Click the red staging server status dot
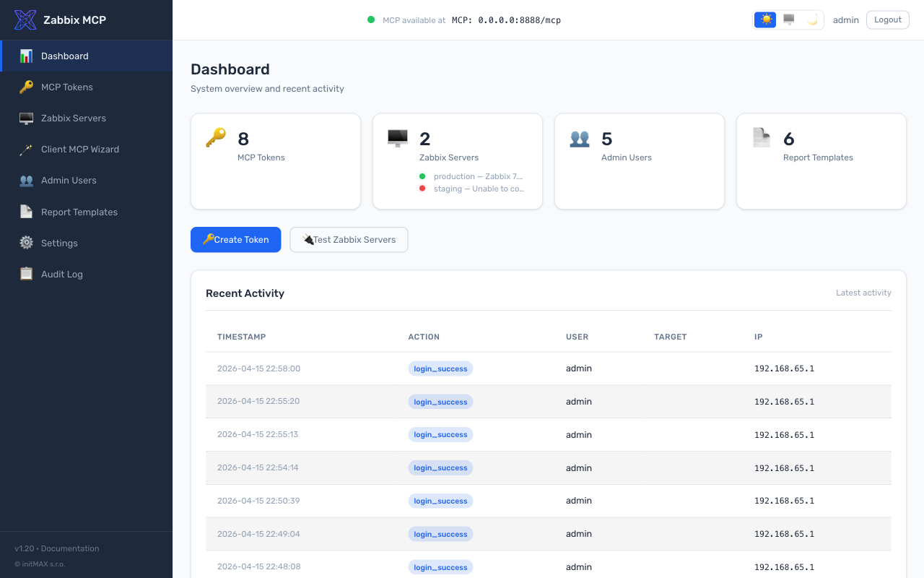The width and height of the screenshot is (924, 578). click(x=422, y=189)
